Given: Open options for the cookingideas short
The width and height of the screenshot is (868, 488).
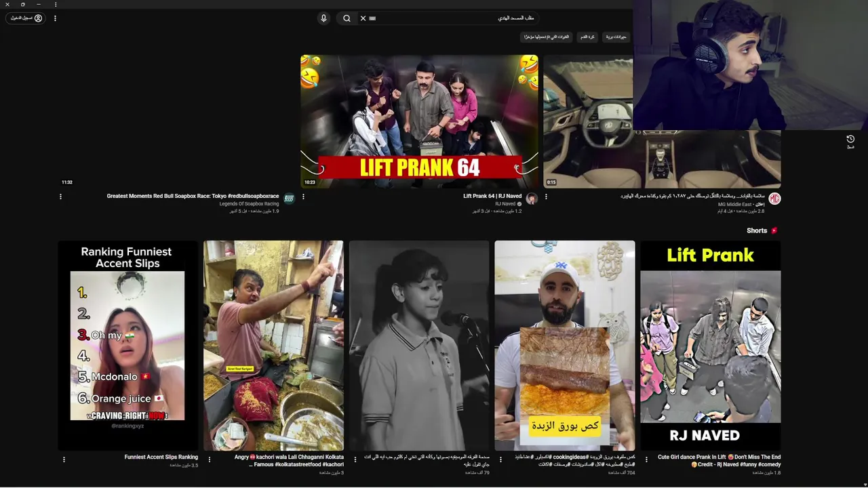Looking at the screenshot, I should tap(500, 460).
